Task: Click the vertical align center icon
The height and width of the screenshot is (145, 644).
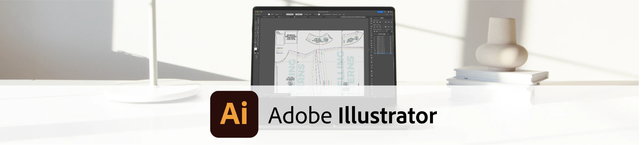Action: 389,22
